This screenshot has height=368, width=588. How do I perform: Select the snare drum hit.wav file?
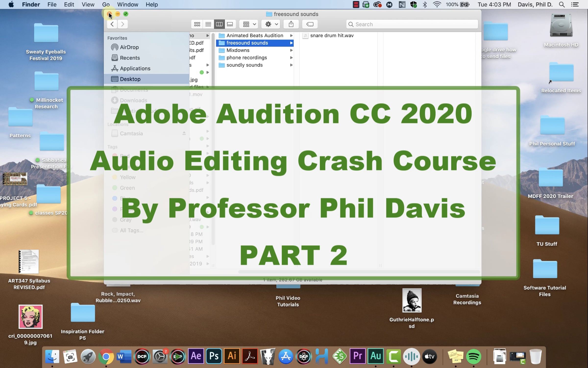[x=331, y=36]
